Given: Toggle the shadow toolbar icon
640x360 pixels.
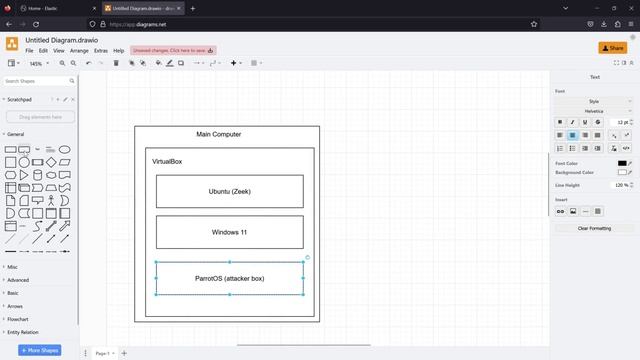Looking at the screenshot, I should pos(181,63).
